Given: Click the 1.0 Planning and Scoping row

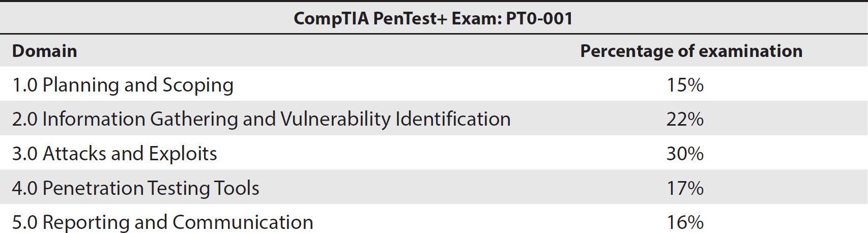Looking at the screenshot, I should tap(434, 83).
